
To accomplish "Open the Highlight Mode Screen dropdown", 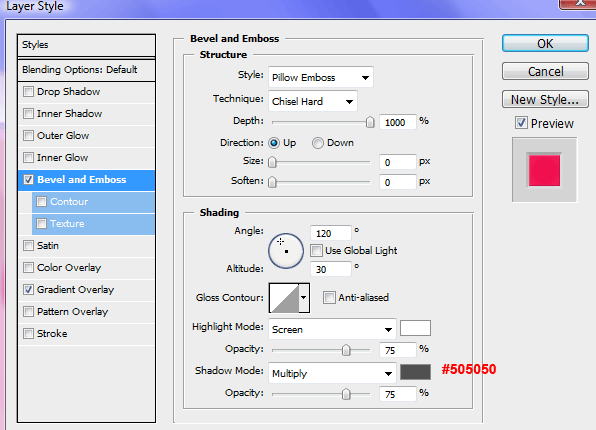I will point(332,329).
